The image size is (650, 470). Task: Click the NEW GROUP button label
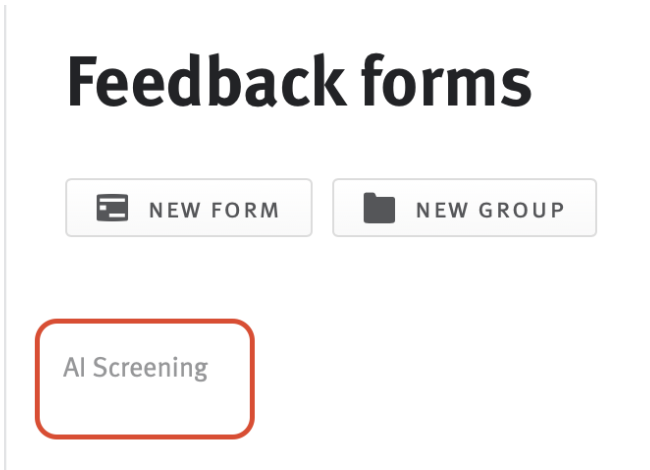[490, 210]
